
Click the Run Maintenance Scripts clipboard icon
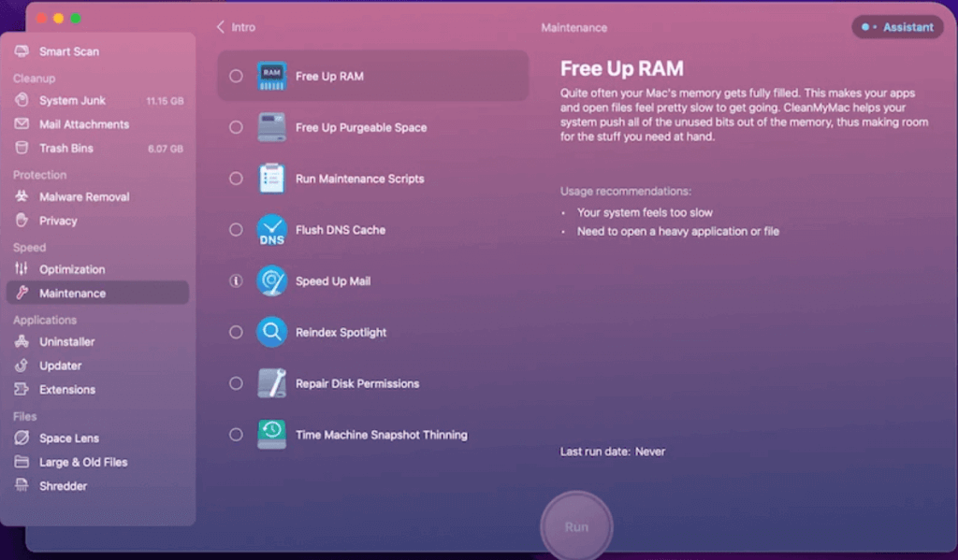(x=272, y=179)
